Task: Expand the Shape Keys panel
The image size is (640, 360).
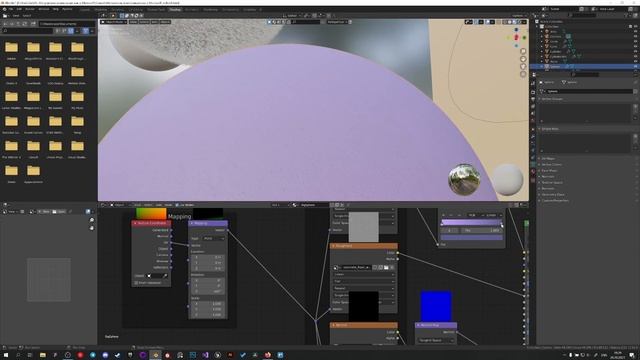Action: [549, 129]
